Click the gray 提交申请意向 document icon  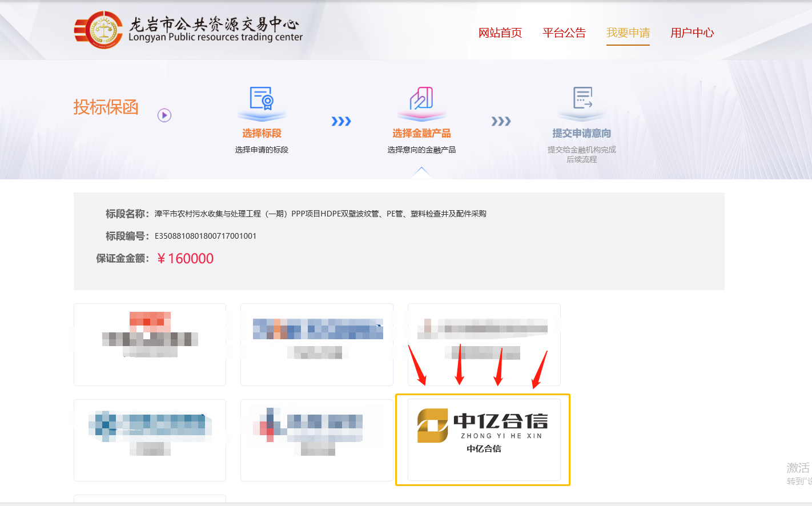click(x=582, y=98)
